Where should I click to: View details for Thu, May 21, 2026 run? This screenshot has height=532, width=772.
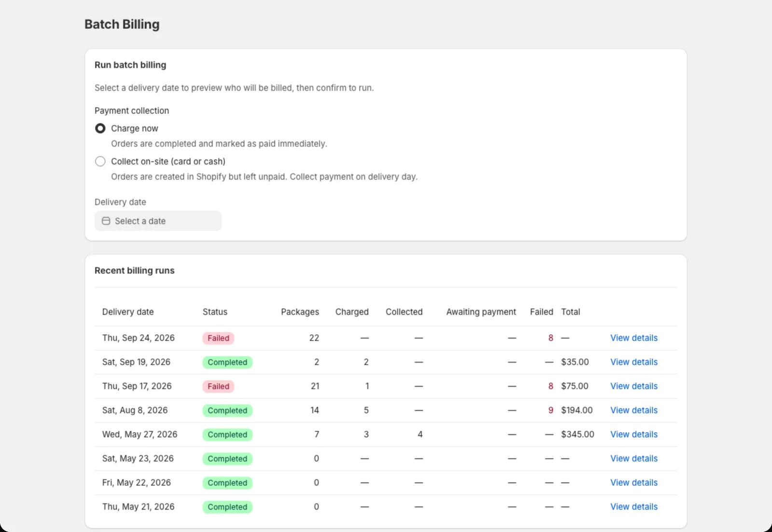[x=634, y=507]
